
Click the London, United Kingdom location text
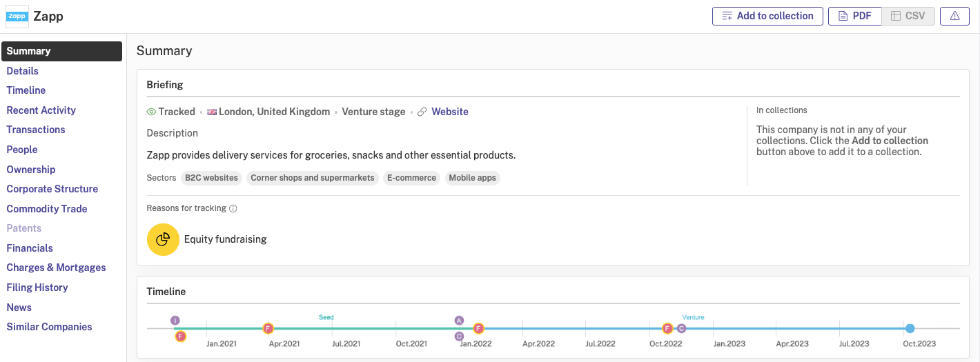pos(274,112)
